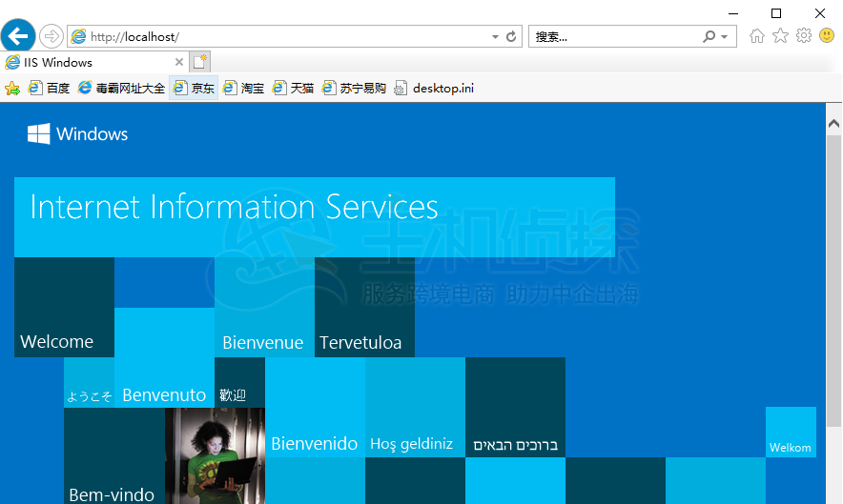The height and width of the screenshot is (504, 843).
Task: Click the address bar URL field
Action: 286,37
